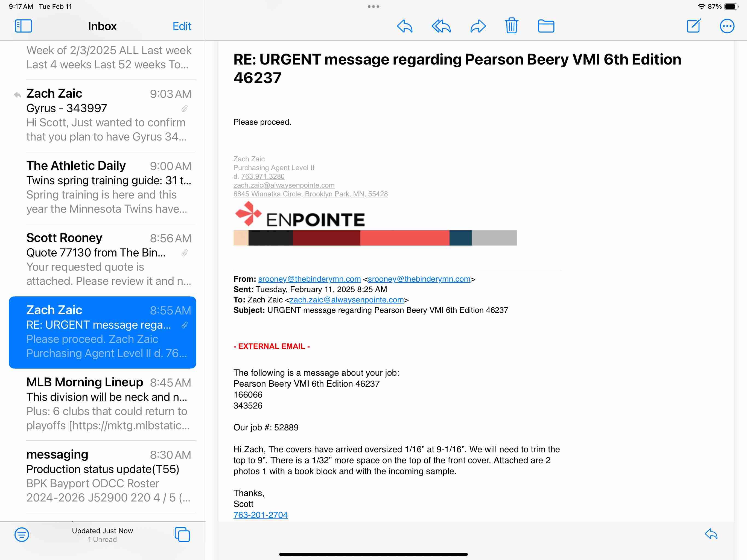Screen dimensions: 747x560
Task: Tap Scott's phone number 763-201-2704
Action: [x=260, y=515]
